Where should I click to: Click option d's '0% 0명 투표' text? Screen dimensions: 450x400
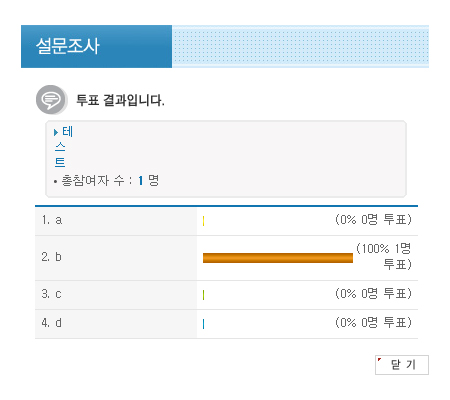point(373,323)
